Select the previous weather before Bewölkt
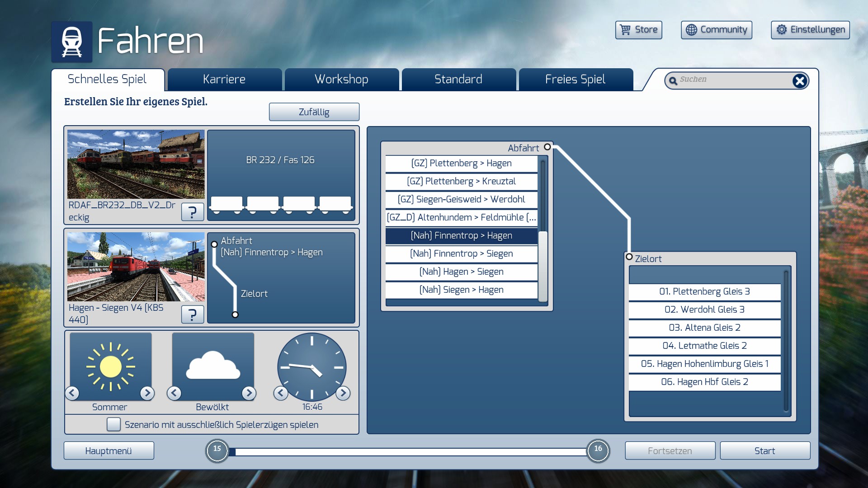Image resolution: width=868 pixels, height=488 pixels. pyautogui.click(x=175, y=393)
